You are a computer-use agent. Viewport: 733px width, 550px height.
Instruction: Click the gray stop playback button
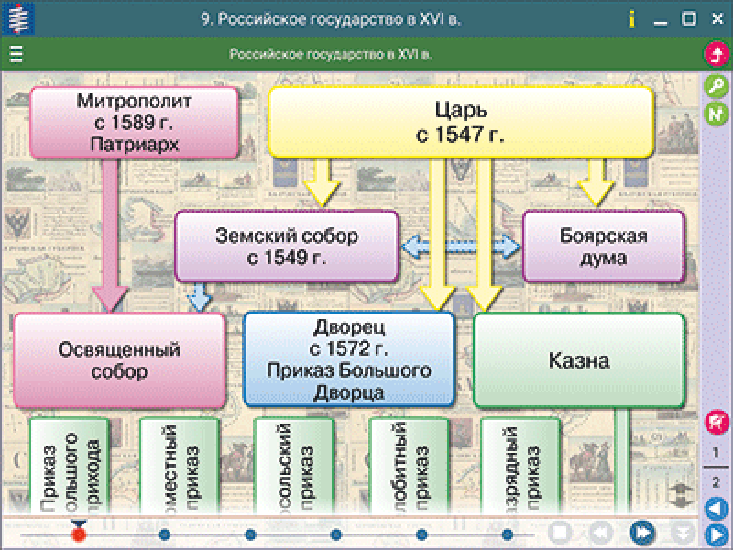click(560, 532)
